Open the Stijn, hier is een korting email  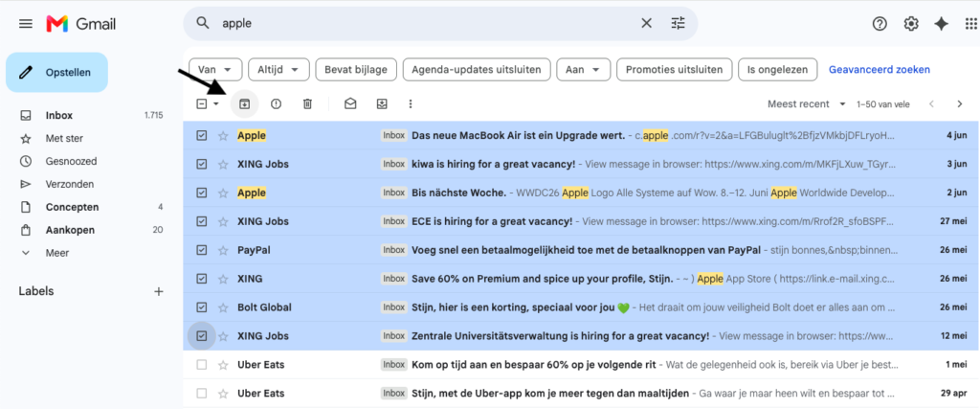(581, 307)
